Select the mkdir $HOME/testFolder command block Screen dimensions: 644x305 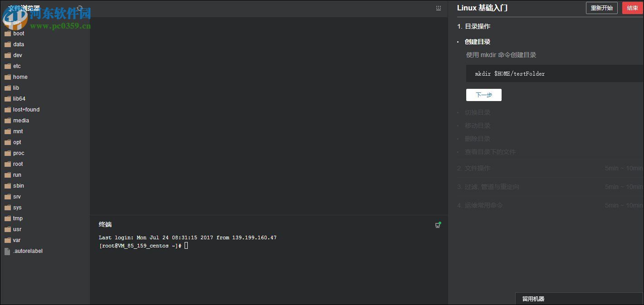pyautogui.click(x=554, y=73)
